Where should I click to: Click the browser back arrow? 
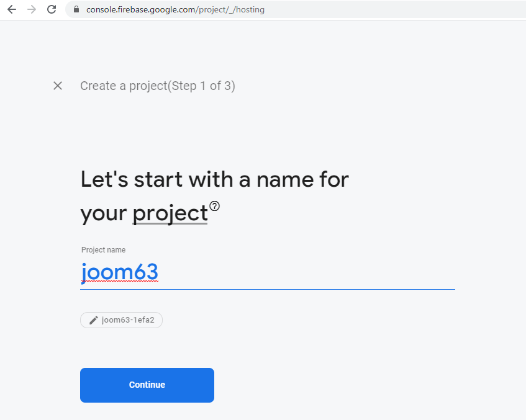tap(12, 9)
